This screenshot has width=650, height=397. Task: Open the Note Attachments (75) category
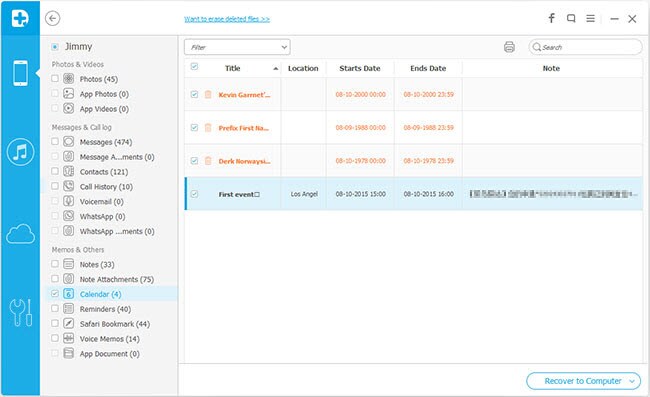[116, 279]
